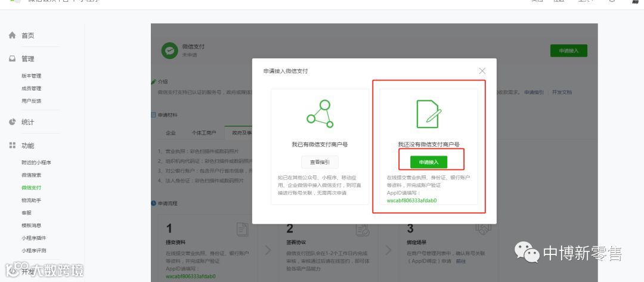The image size is (644, 282).
Task: Click the arrow between steps 2 and 3
Action: tap(388, 250)
